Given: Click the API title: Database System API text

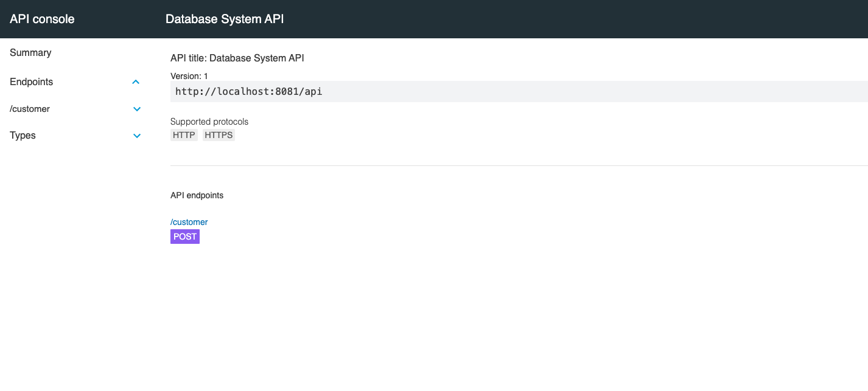Looking at the screenshot, I should (x=237, y=58).
